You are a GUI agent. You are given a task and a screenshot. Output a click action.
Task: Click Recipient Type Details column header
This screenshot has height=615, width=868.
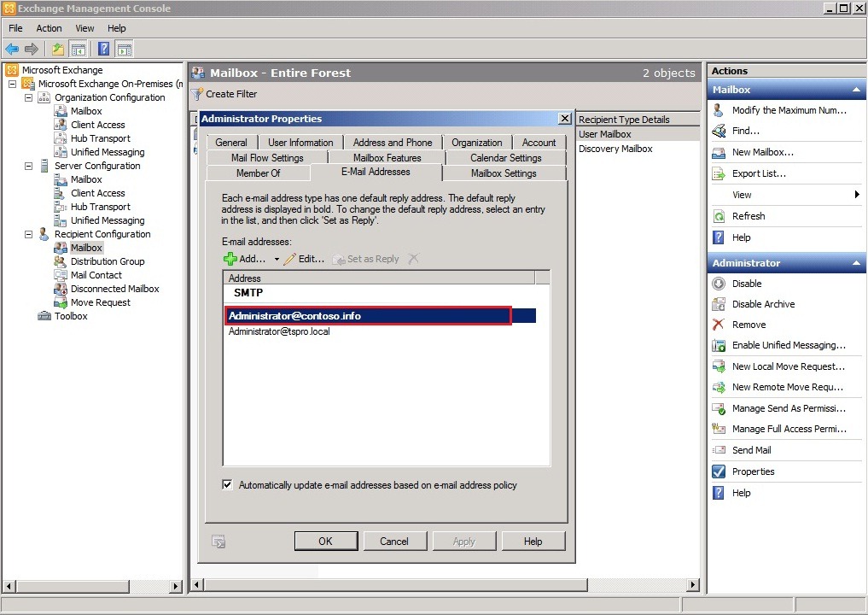(638, 120)
